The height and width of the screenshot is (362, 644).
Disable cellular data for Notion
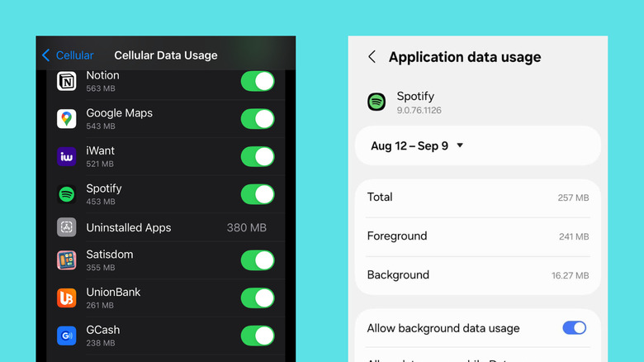coord(258,81)
